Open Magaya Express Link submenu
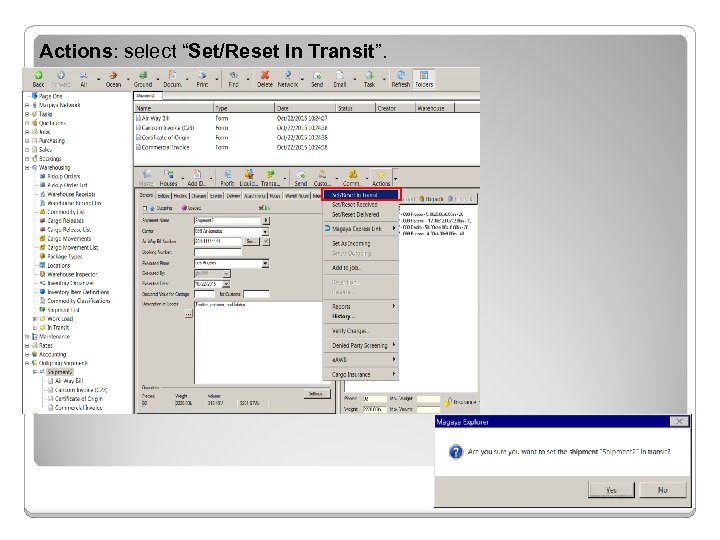720x540 pixels. click(360, 229)
